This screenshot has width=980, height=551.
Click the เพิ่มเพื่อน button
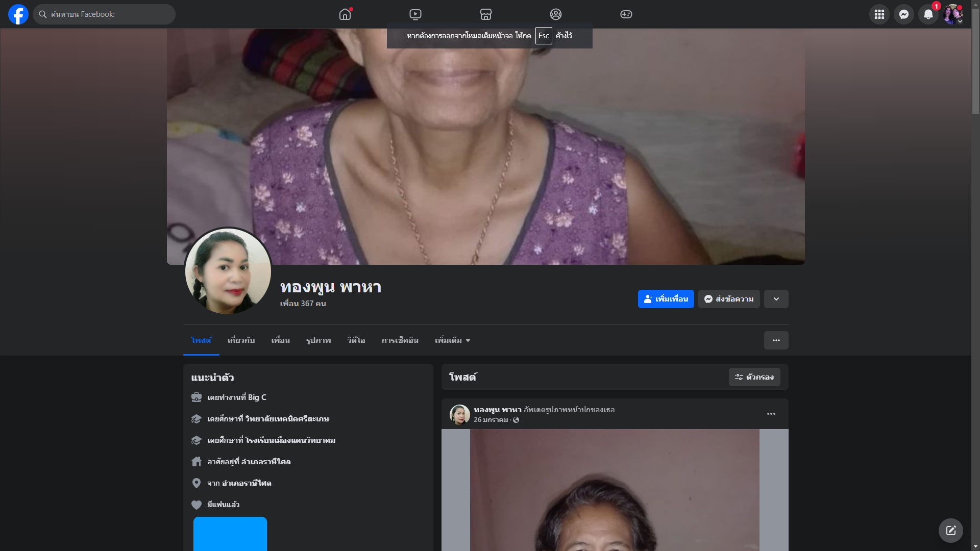pyautogui.click(x=666, y=299)
